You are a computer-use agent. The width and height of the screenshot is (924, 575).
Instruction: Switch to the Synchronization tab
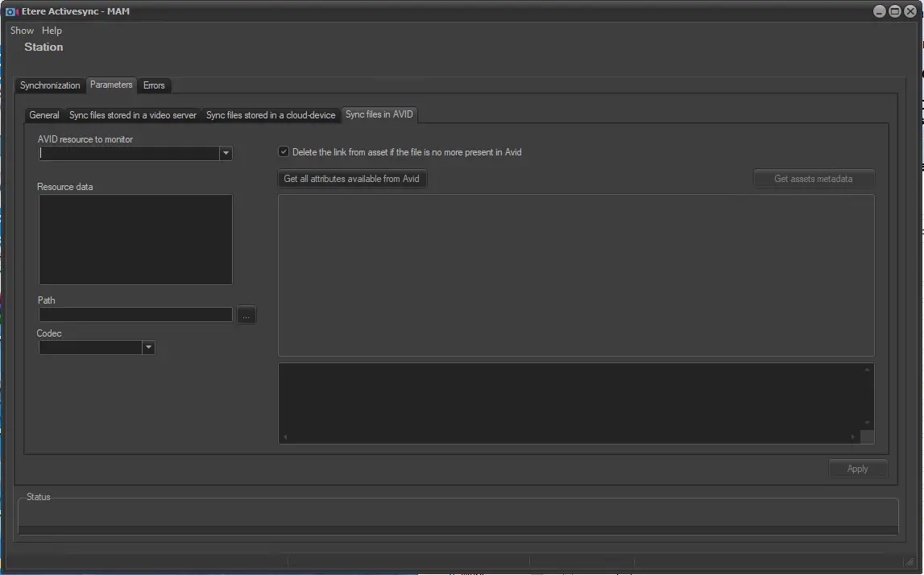(50, 85)
